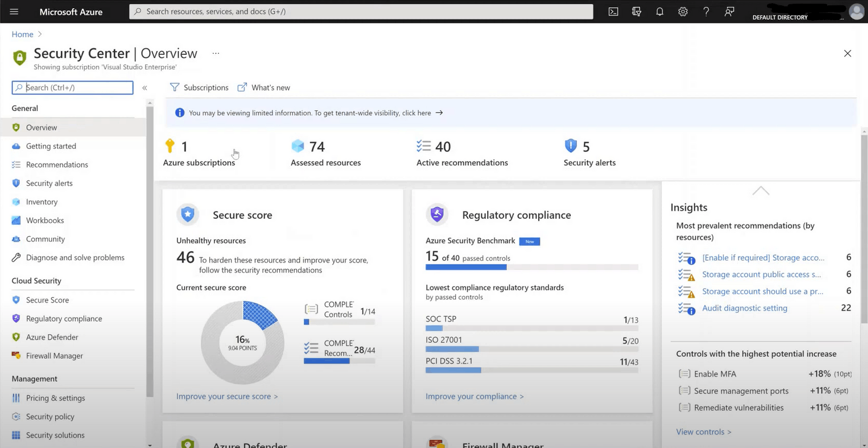Open the hamburger portal menu
This screenshot has width=868, height=448.
(14, 11)
